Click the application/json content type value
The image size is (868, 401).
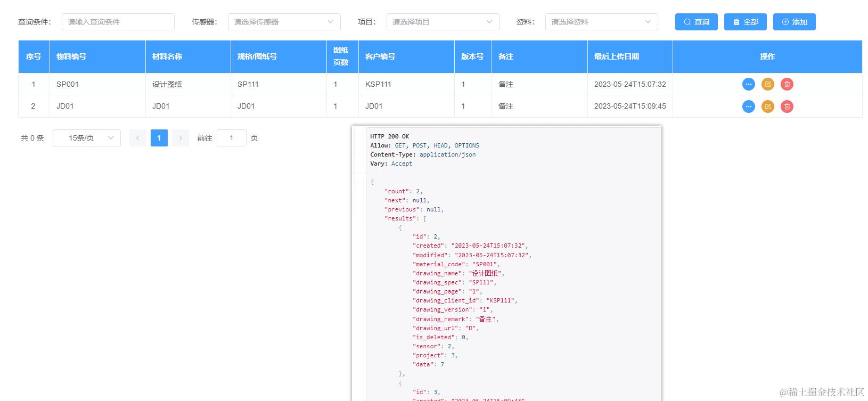tap(447, 154)
